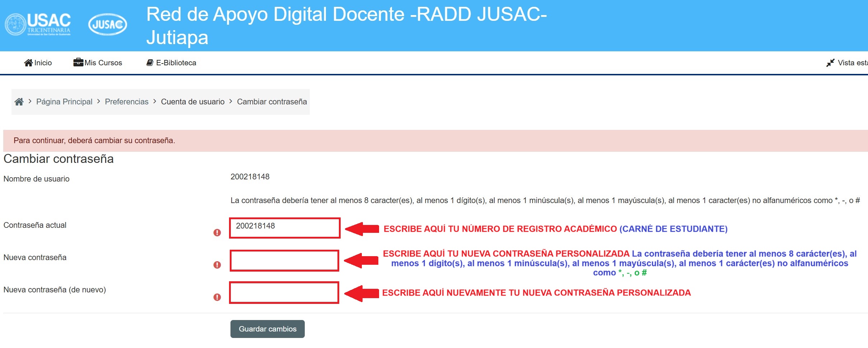
Task: Open the Página Principal breadcrumb link
Action: point(64,102)
